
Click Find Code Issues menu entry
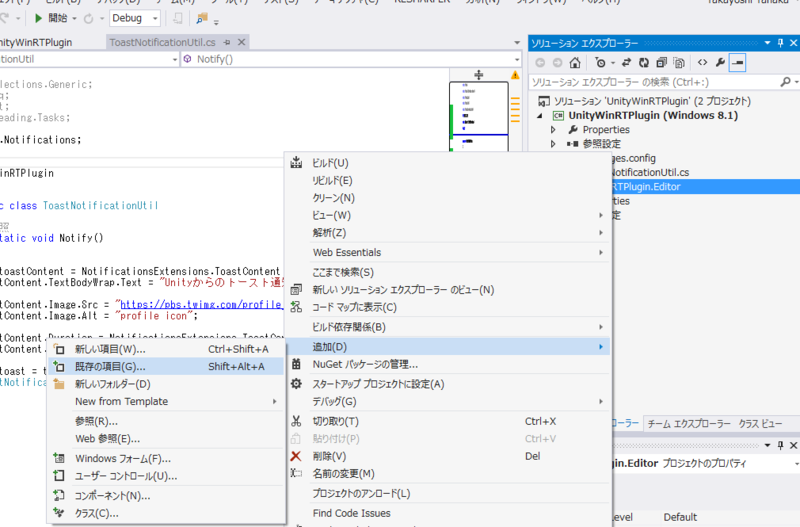click(x=352, y=513)
